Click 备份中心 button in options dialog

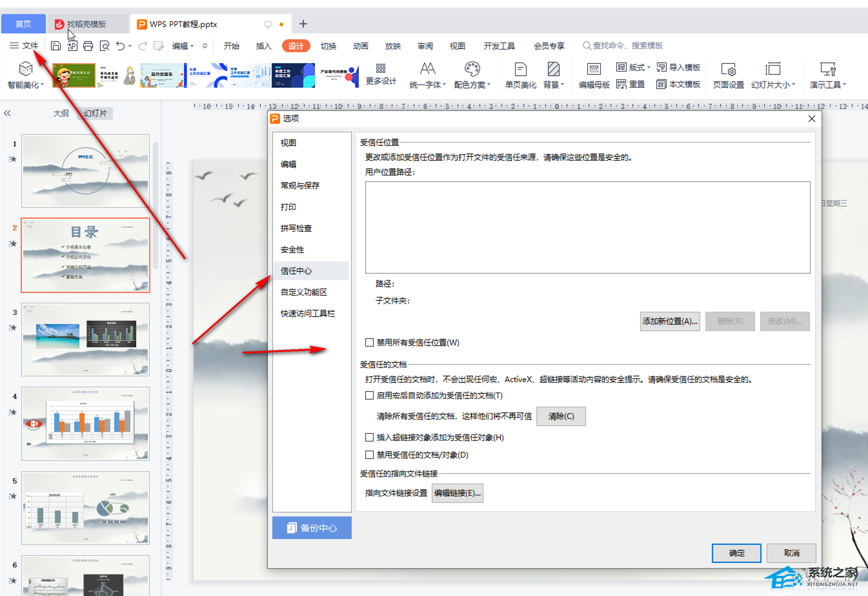click(312, 528)
